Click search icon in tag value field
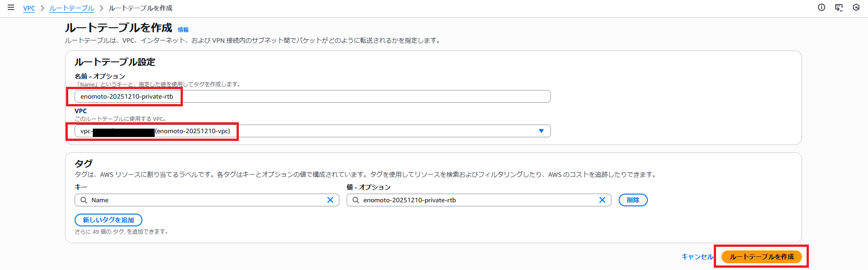This screenshot has height=270, width=868. click(356, 200)
